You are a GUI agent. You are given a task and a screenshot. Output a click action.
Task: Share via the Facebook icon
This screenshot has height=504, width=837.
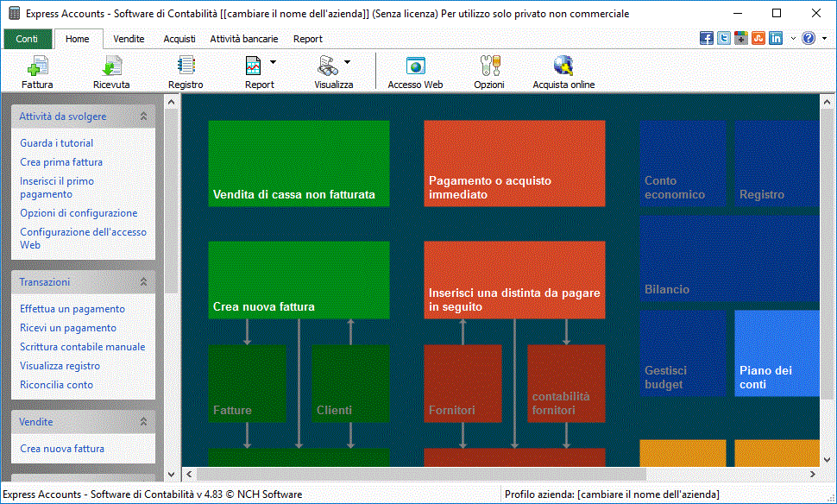pyautogui.click(x=706, y=38)
